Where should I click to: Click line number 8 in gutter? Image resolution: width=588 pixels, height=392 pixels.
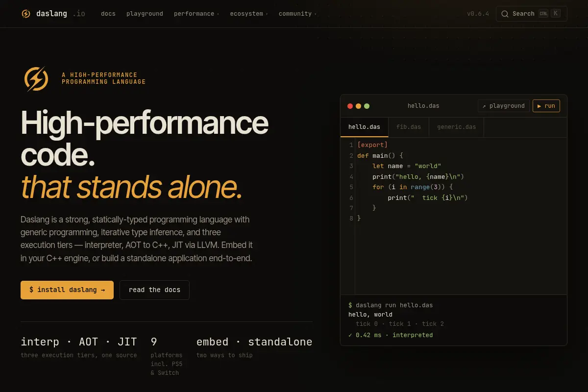[x=351, y=219]
